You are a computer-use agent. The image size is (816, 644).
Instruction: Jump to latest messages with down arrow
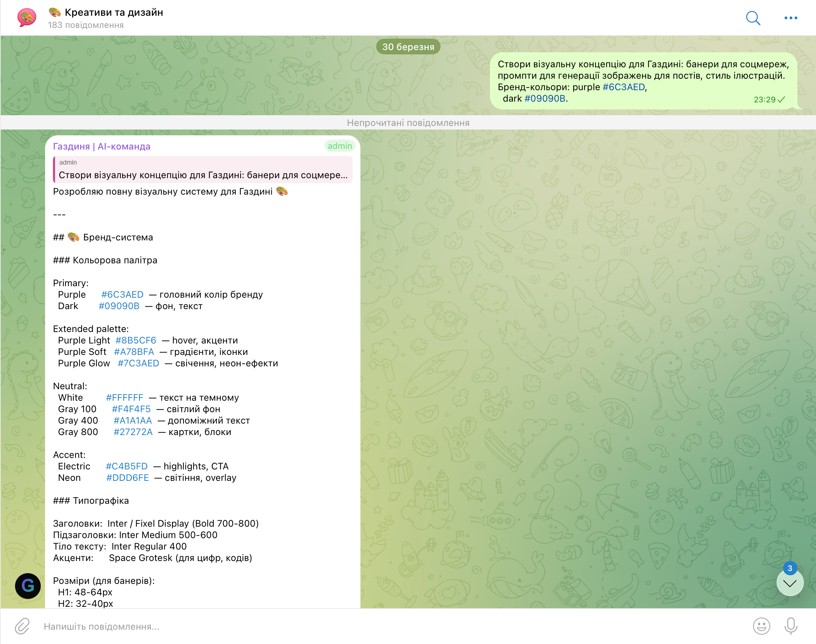coord(790,583)
